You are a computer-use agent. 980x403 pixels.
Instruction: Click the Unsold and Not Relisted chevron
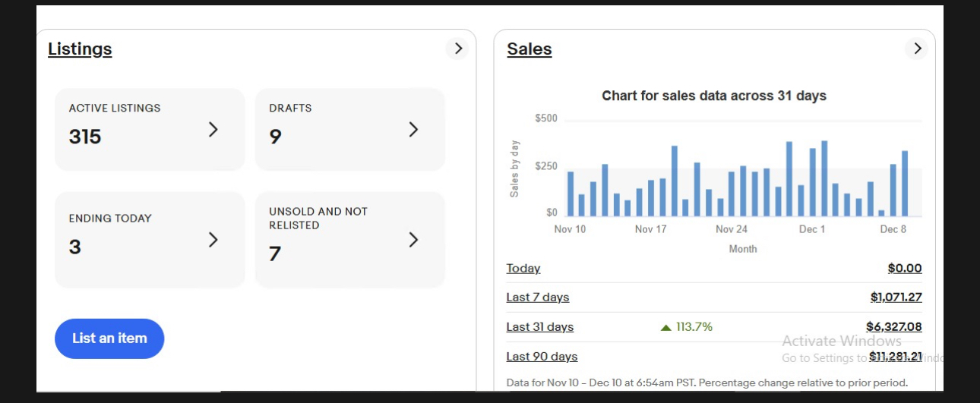(413, 240)
